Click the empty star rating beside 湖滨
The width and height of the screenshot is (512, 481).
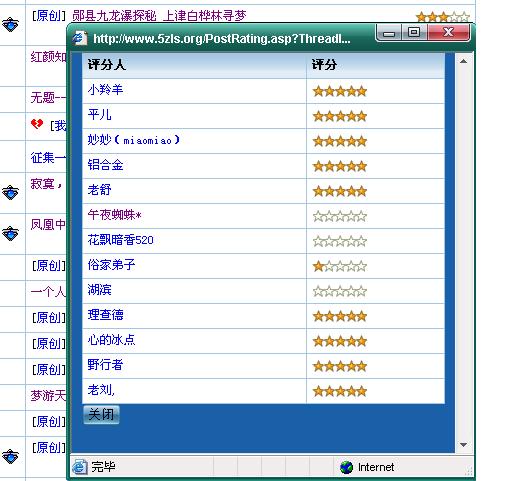click(340, 291)
